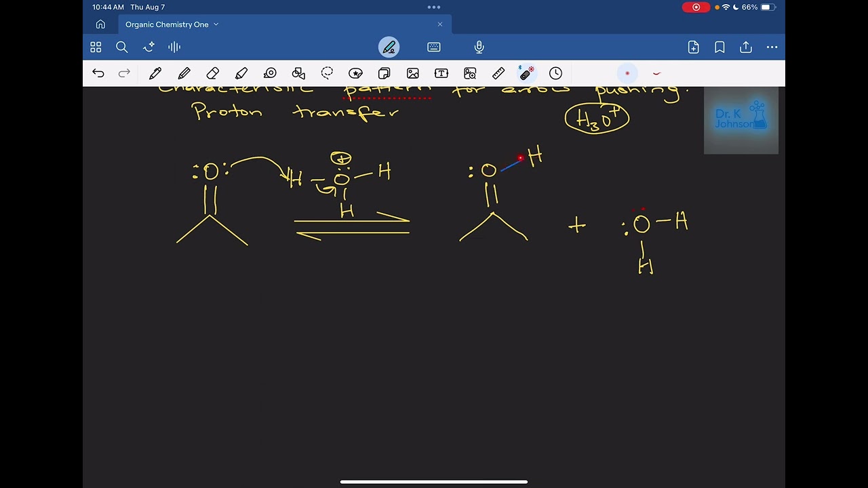Go to the Home library

100,24
